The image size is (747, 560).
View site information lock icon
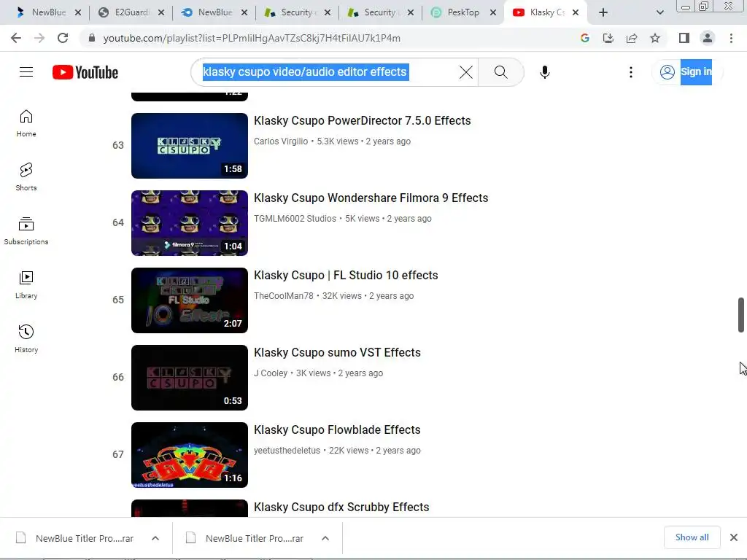point(92,38)
